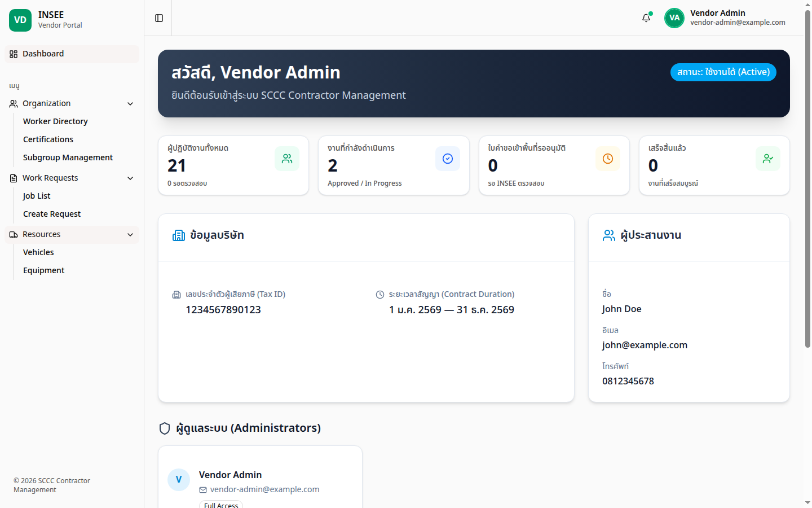The height and width of the screenshot is (508, 812).
Task: Open the Equipment page
Action: pyautogui.click(x=43, y=270)
